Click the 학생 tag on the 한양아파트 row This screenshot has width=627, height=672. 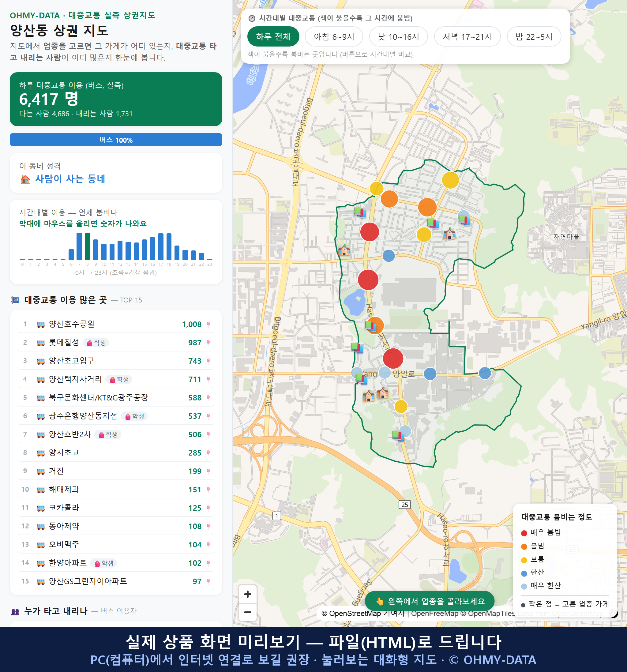104,563
